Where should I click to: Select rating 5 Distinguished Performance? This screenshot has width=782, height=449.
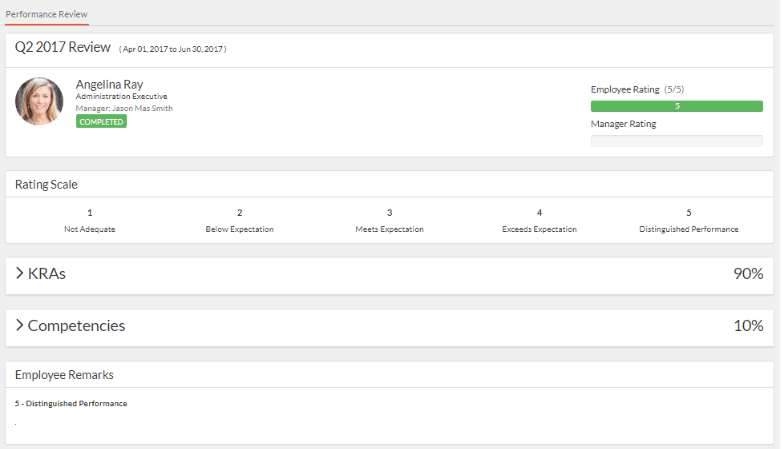tap(689, 221)
